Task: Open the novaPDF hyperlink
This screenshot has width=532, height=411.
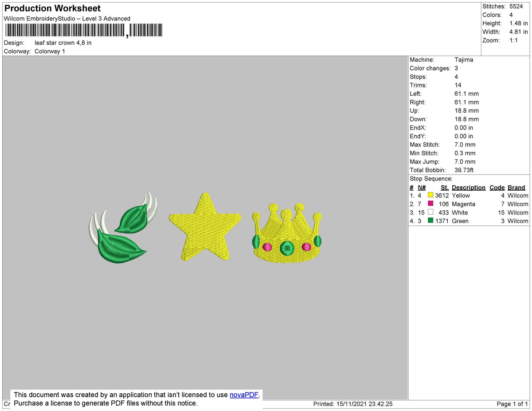Action: pos(243,395)
